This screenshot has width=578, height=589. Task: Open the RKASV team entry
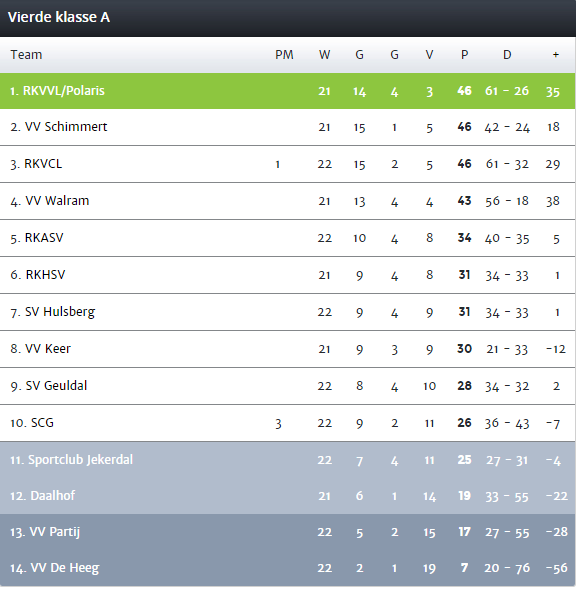(x=288, y=238)
